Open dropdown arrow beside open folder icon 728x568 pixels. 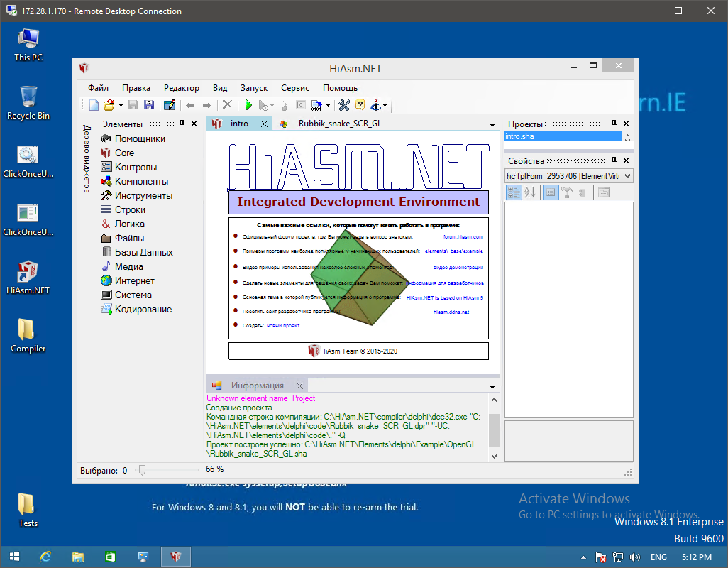[121, 106]
